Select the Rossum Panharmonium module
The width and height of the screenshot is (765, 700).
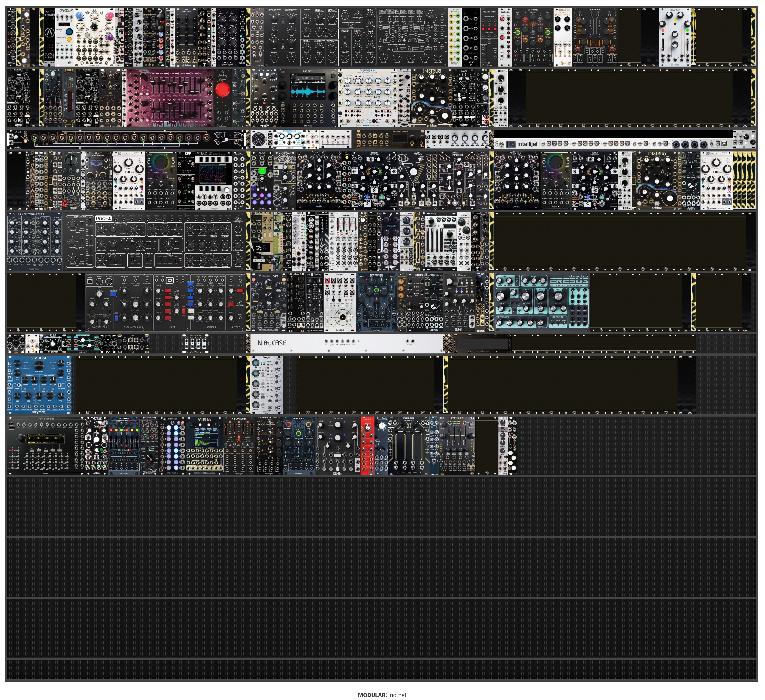click(x=368, y=98)
